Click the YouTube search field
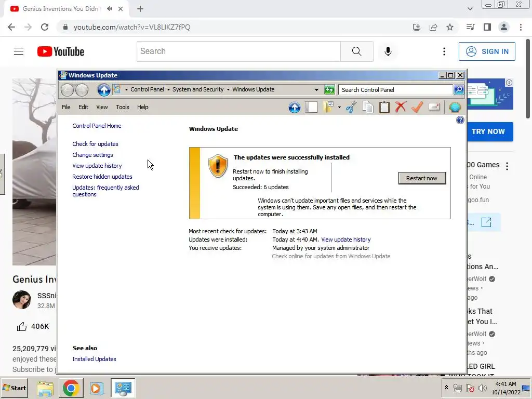Image resolution: width=532 pixels, height=399 pixels. [238, 51]
